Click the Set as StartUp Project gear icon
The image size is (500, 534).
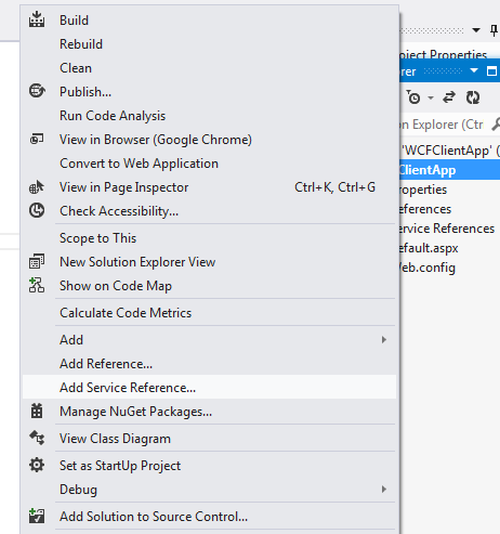[36, 465]
